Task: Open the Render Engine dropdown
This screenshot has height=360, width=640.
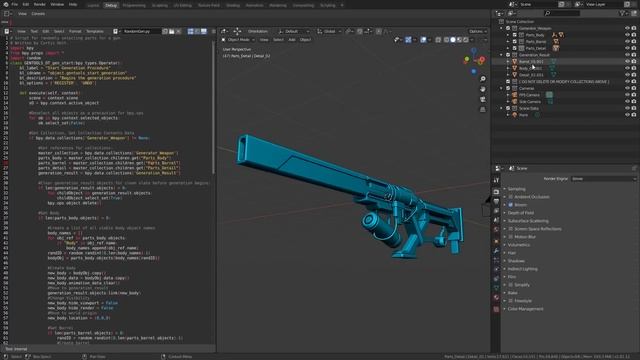Action: (x=603, y=179)
